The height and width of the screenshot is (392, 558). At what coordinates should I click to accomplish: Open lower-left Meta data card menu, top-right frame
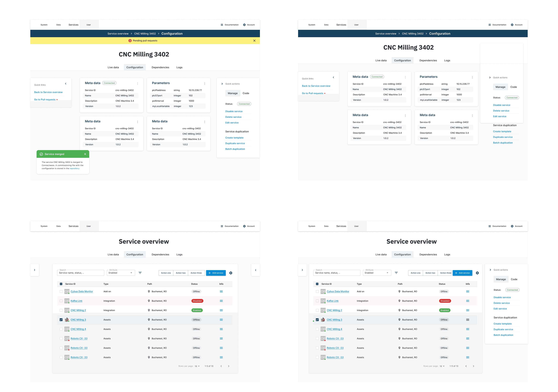click(405, 116)
